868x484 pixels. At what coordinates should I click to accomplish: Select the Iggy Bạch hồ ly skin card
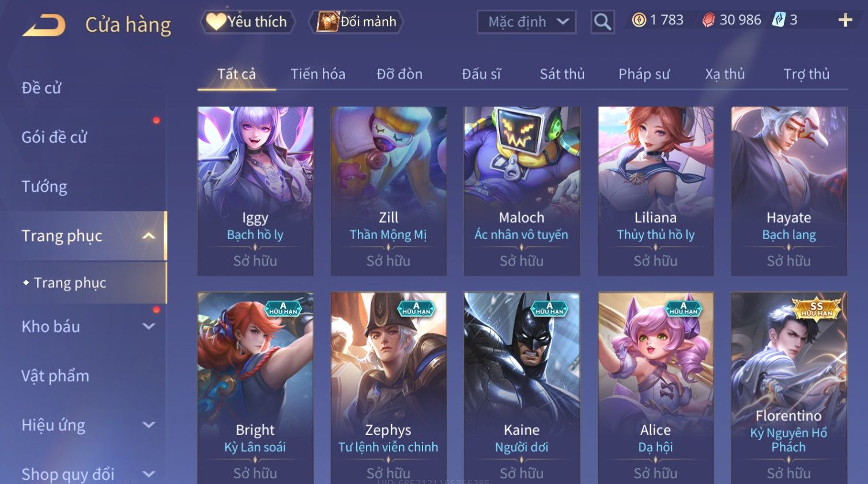(x=255, y=191)
